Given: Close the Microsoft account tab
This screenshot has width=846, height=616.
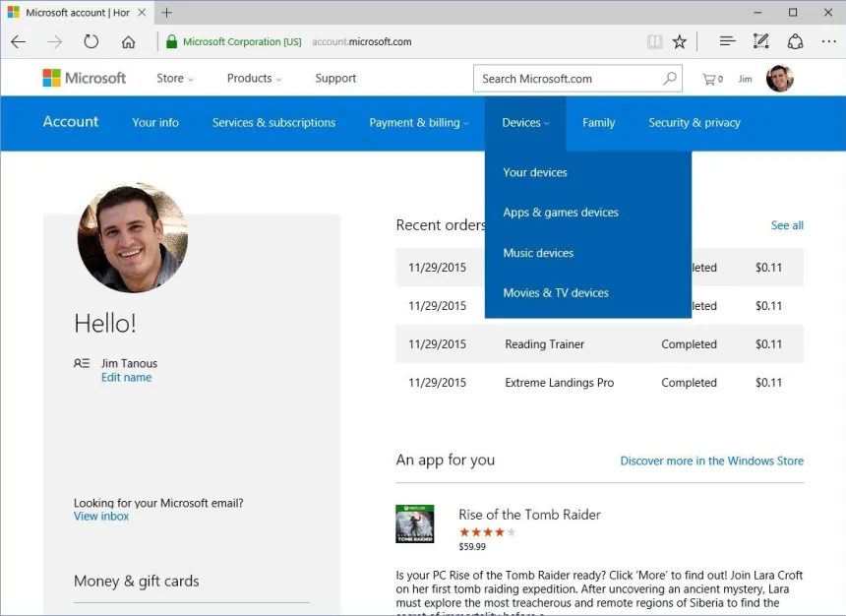Looking at the screenshot, I should pyautogui.click(x=142, y=12).
